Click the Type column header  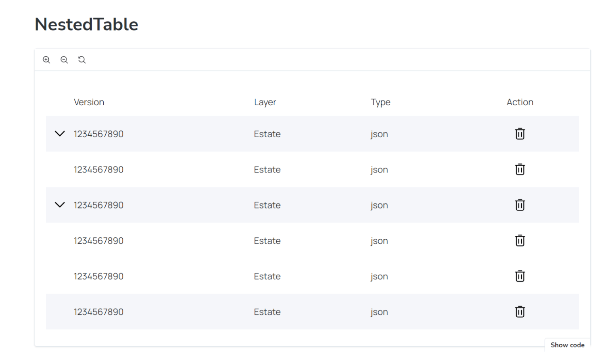[x=380, y=102]
